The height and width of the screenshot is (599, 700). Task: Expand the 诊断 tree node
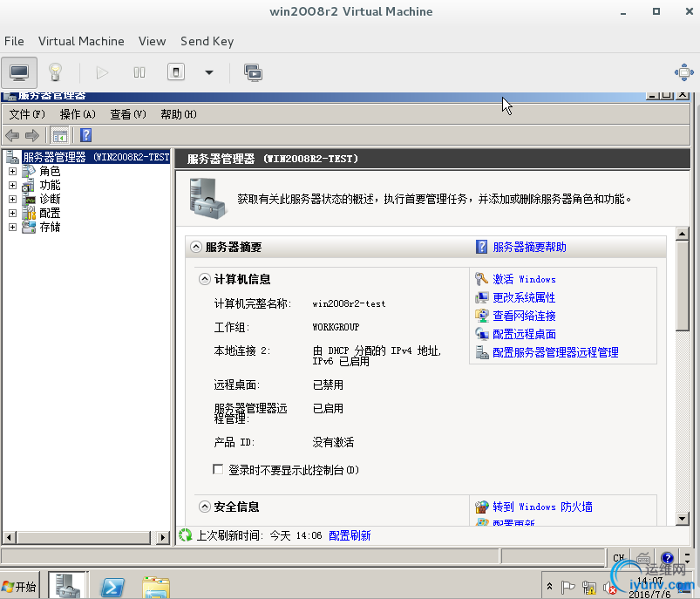click(x=12, y=199)
